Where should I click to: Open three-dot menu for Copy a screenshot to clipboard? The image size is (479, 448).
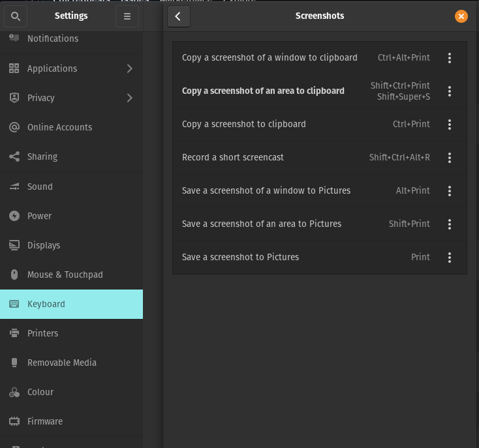click(450, 124)
